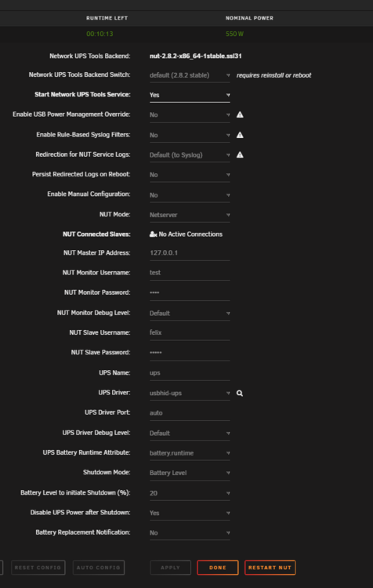This screenshot has width=373, height=588.
Task: Click warning icon beside Rule-Based Syslog Filters
Action: tap(240, 135)
